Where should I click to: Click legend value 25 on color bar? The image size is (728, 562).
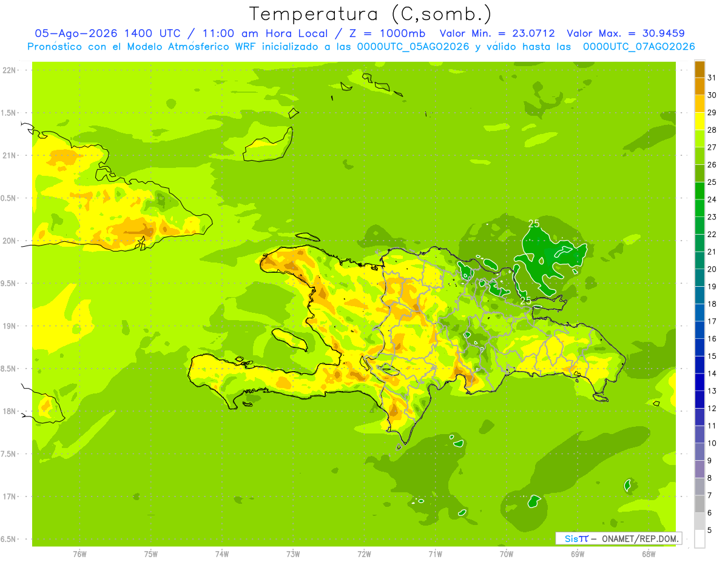[712, 182]
